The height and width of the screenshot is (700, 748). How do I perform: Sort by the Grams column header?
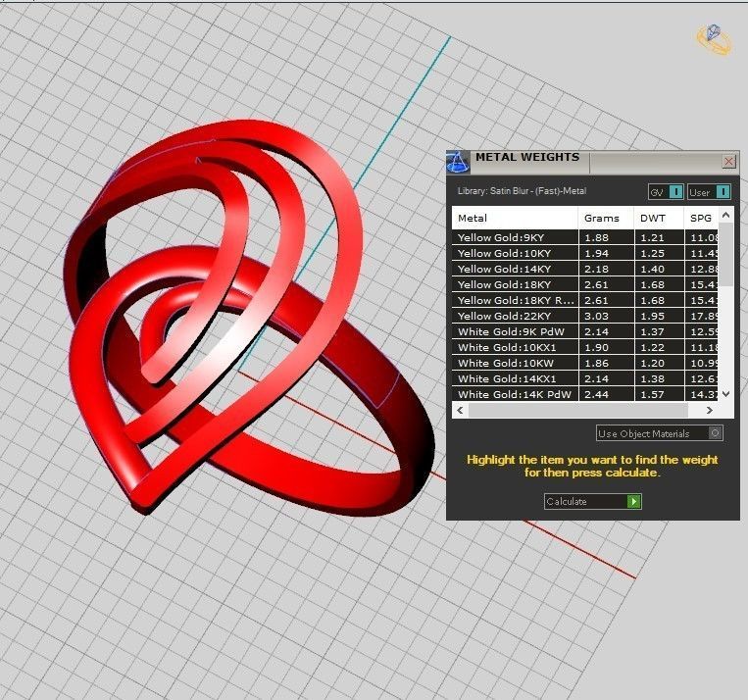click(606, 218)
